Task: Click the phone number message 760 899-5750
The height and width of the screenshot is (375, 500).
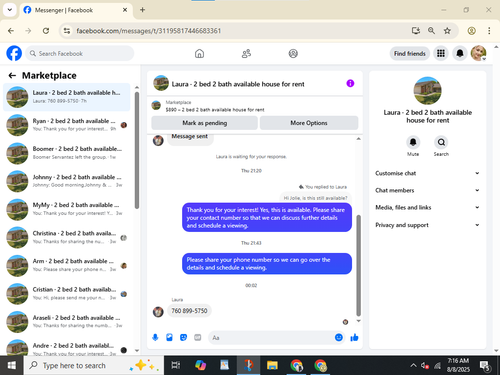Action: click(189, 311)
